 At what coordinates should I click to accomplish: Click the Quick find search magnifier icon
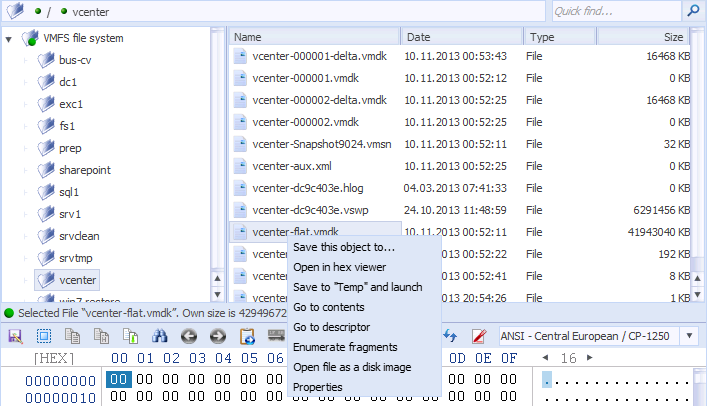693,11
